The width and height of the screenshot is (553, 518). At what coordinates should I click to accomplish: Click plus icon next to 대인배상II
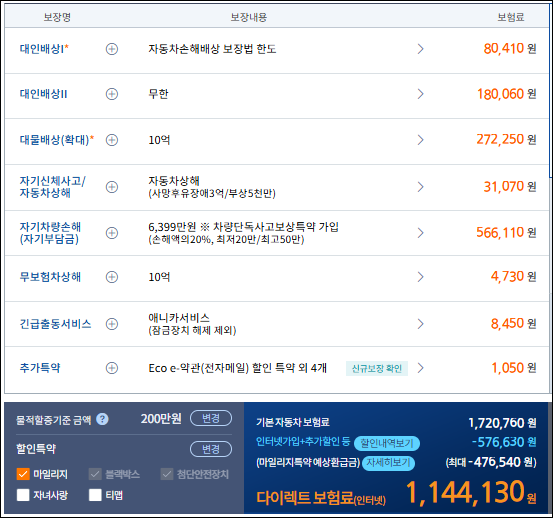tap(112, 94)
